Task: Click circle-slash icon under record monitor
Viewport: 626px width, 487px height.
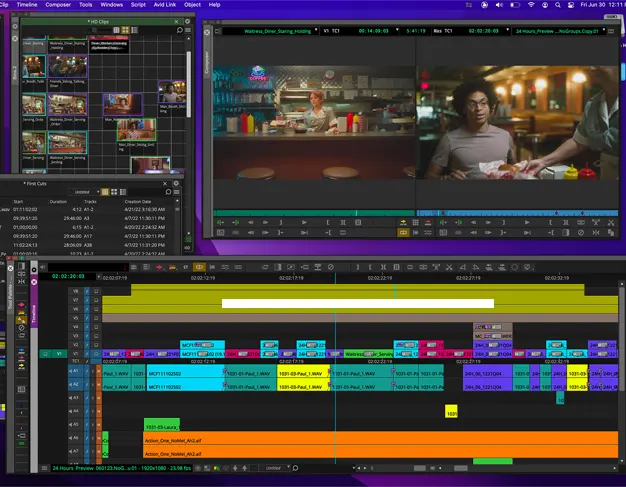Action: coord(581,232)
